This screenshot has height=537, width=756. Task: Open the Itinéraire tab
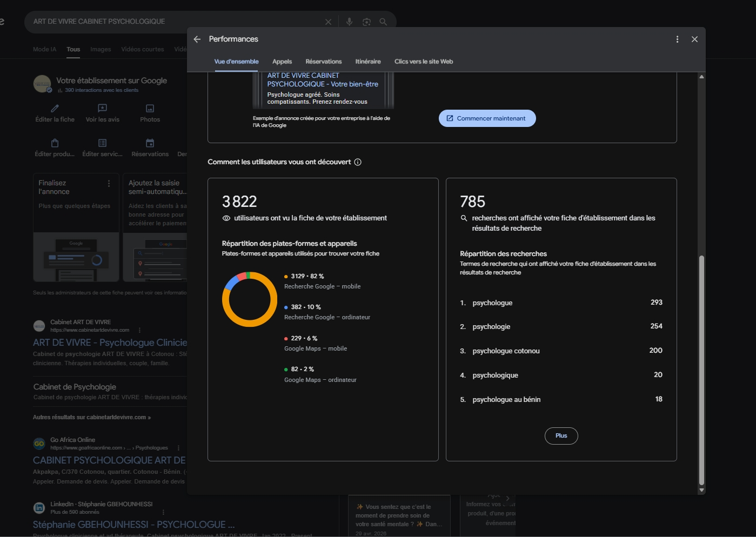[x=368, y=62]
